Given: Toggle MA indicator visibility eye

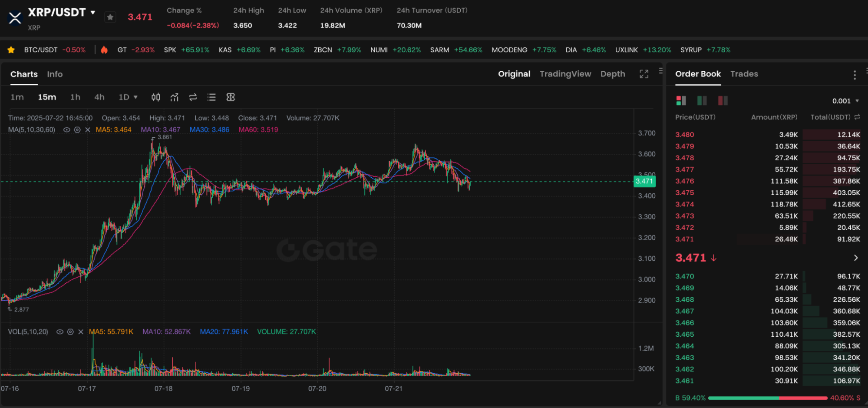Looking at the screenshot, I should point(67,130).
